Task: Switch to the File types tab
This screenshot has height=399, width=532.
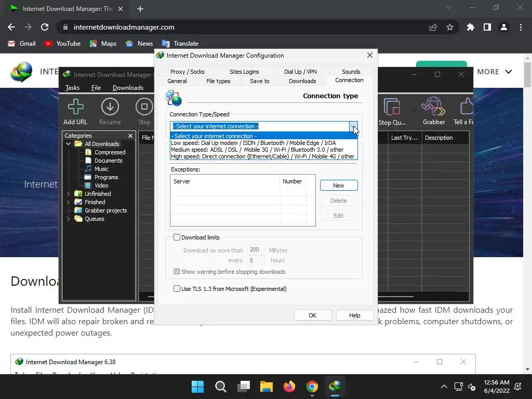Action: (x=218, y=81)
